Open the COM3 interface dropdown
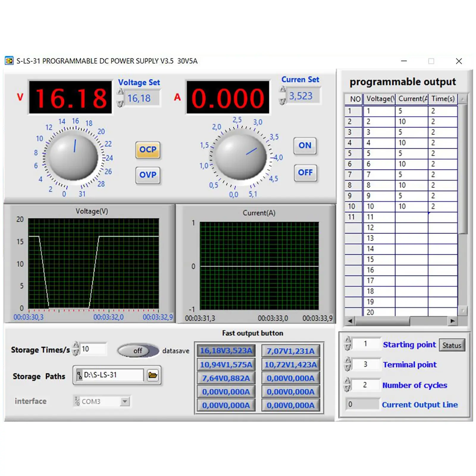The width and height of the screenshot is (476, 476). pyautogui.click(x=125, y=402)
